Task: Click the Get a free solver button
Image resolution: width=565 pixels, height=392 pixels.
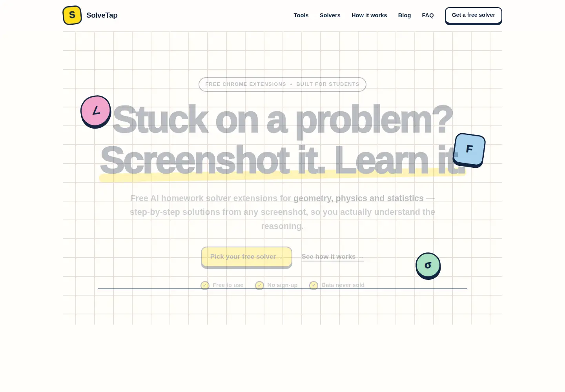Action: pos(474,16)
